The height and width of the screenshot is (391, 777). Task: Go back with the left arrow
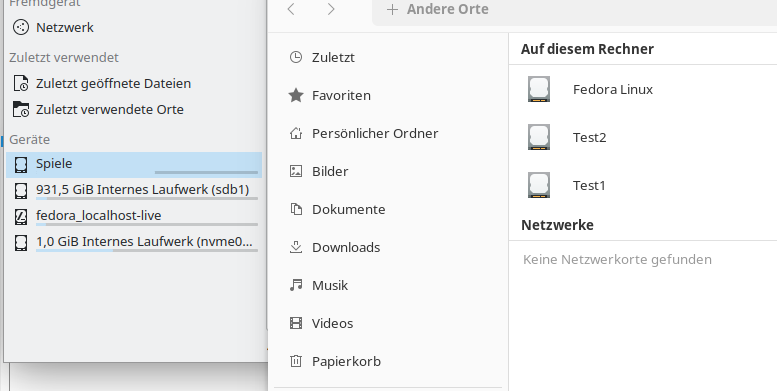coord(291,9)
